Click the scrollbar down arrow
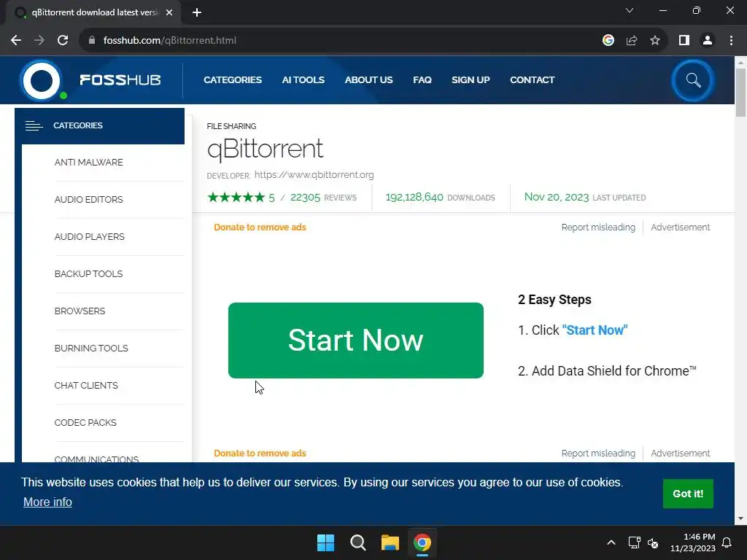Screen dimensions: 747x560 pos(740,518)
